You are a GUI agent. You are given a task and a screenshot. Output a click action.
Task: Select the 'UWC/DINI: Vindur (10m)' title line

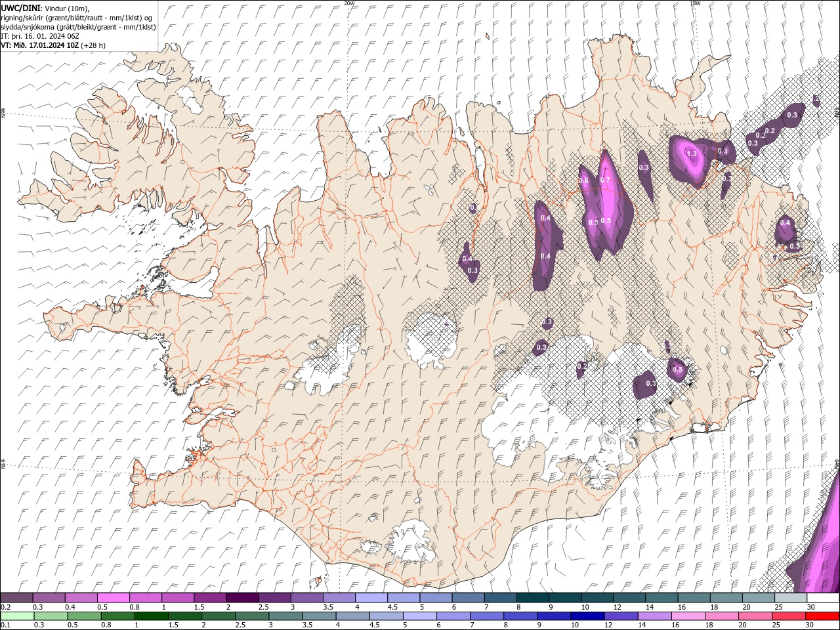[x=45, y=8]
